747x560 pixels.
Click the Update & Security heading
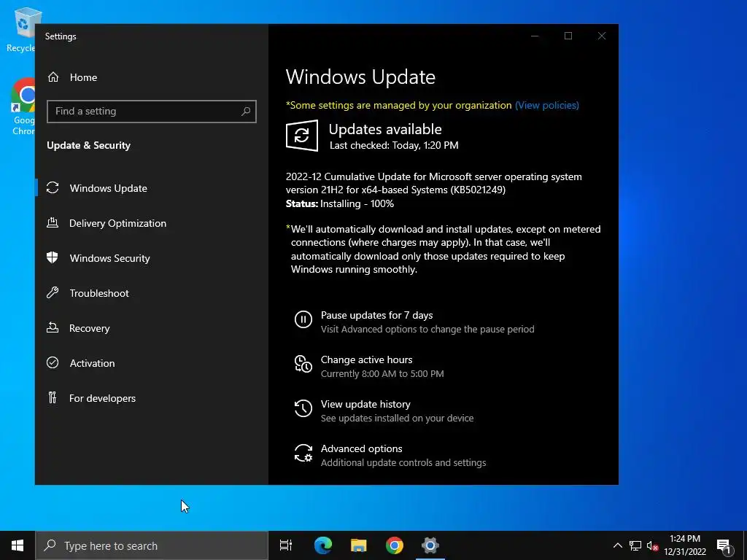88,146
